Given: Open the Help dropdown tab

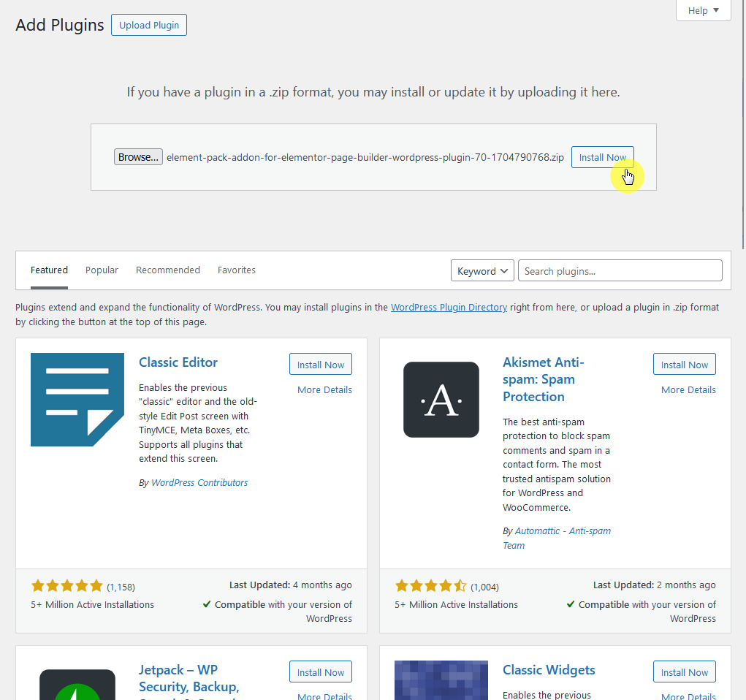Looking at the screenshot, I should tap(703, 10).
